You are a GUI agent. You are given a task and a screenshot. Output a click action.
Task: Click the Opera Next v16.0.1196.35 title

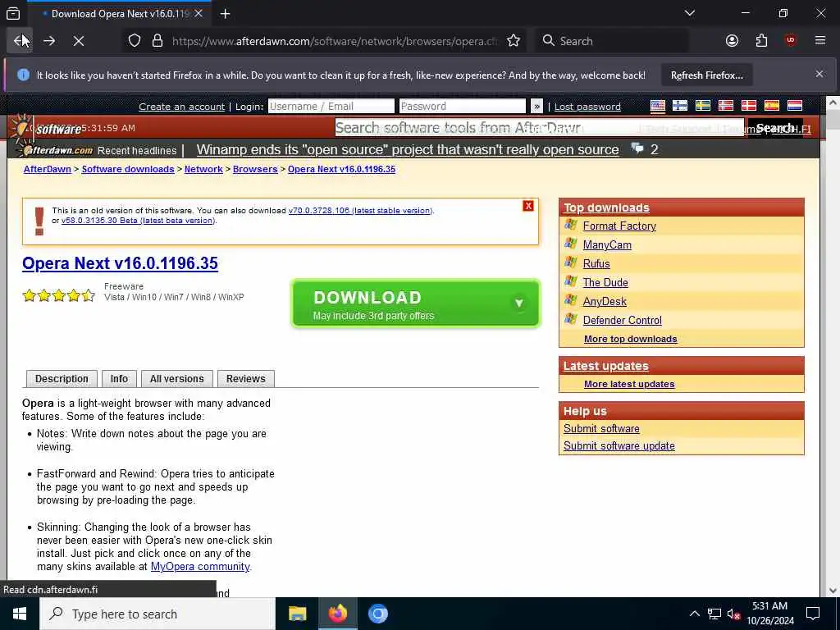pyautogui.click(x=120, y=263)
